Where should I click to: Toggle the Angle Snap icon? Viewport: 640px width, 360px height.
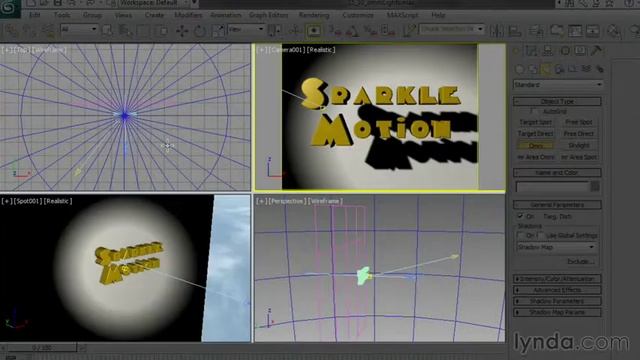coord(352,31)
